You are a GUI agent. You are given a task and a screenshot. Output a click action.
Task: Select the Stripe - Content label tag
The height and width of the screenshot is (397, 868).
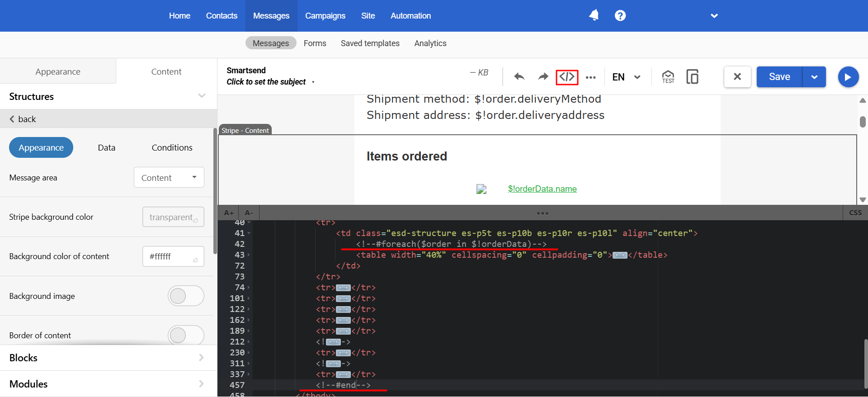[x=245, y=130]
